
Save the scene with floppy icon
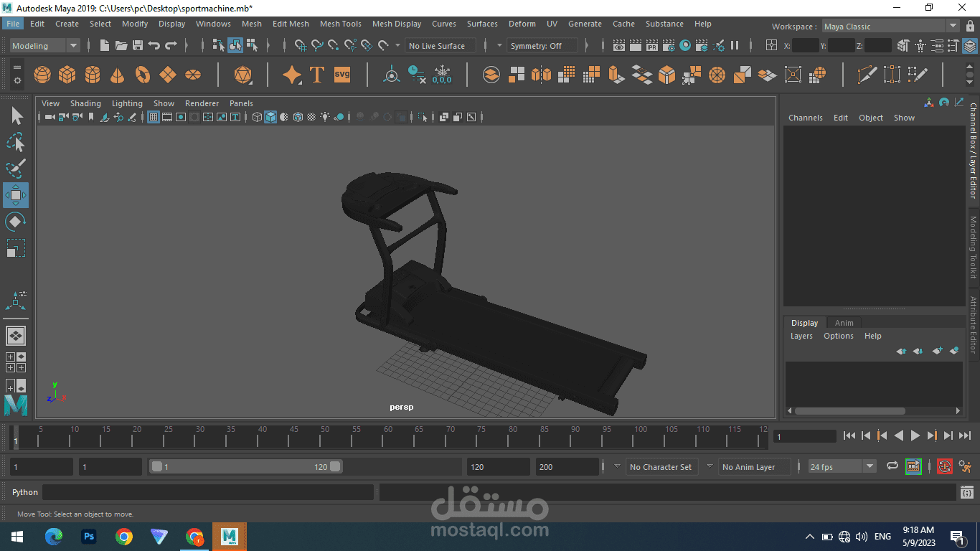pyautogui.click(x=138, y=45)
